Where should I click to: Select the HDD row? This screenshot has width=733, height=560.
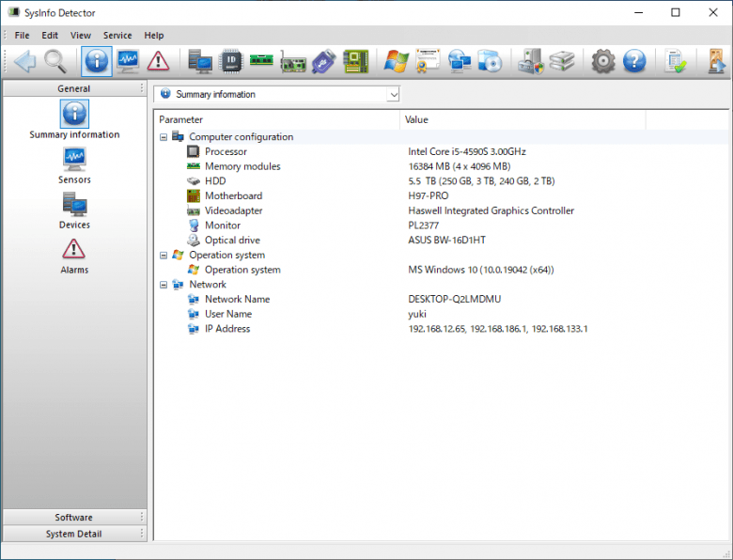441,181
